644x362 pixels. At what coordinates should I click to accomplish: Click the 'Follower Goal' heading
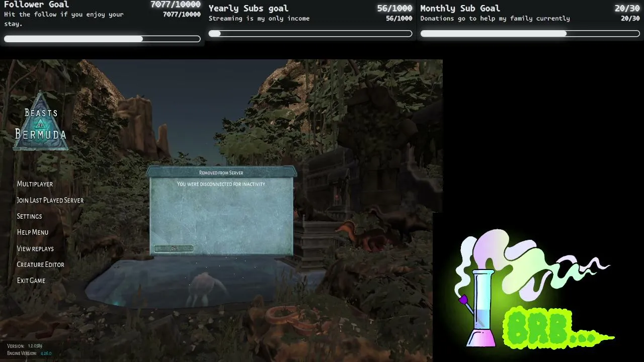[x=36, y=5]
